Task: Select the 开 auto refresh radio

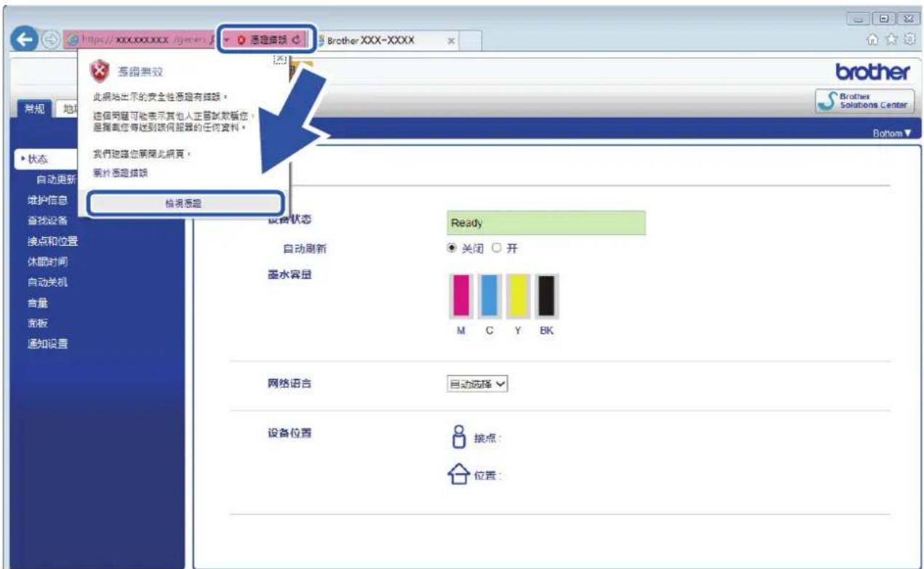Action: click(497, 248)
